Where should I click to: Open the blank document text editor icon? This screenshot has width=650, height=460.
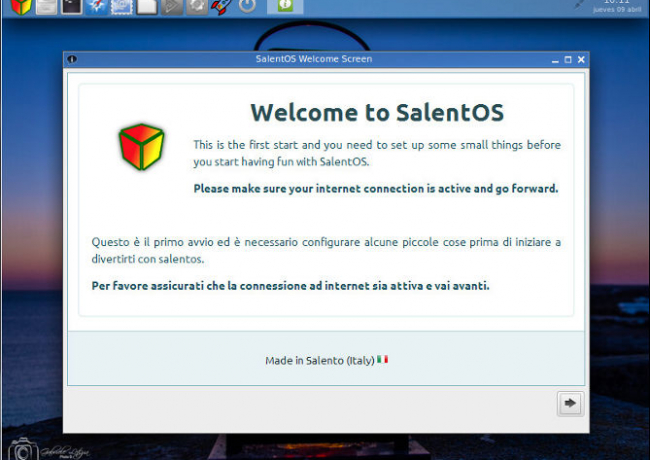click(147, 6)
